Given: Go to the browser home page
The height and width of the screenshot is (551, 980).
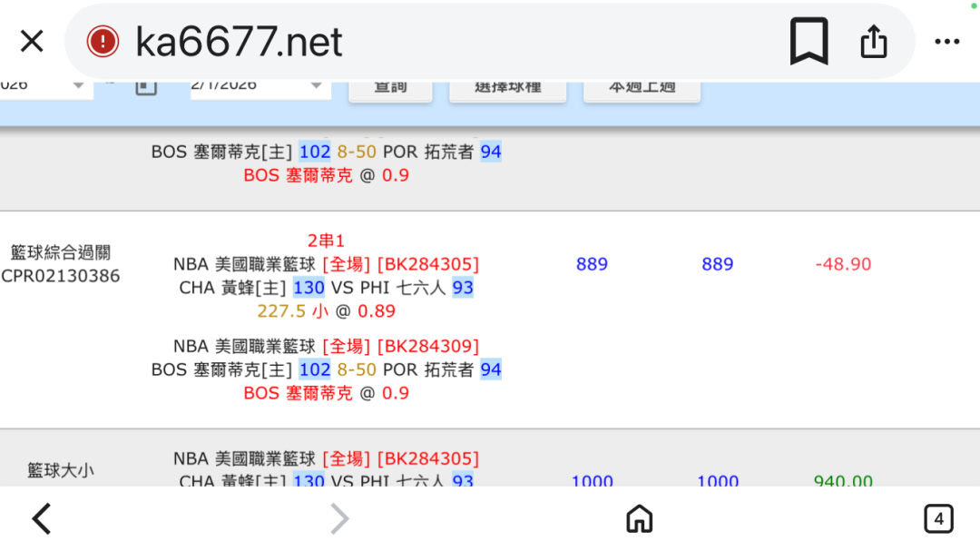Looking at the screenshot, I should (x=640, y=518).
